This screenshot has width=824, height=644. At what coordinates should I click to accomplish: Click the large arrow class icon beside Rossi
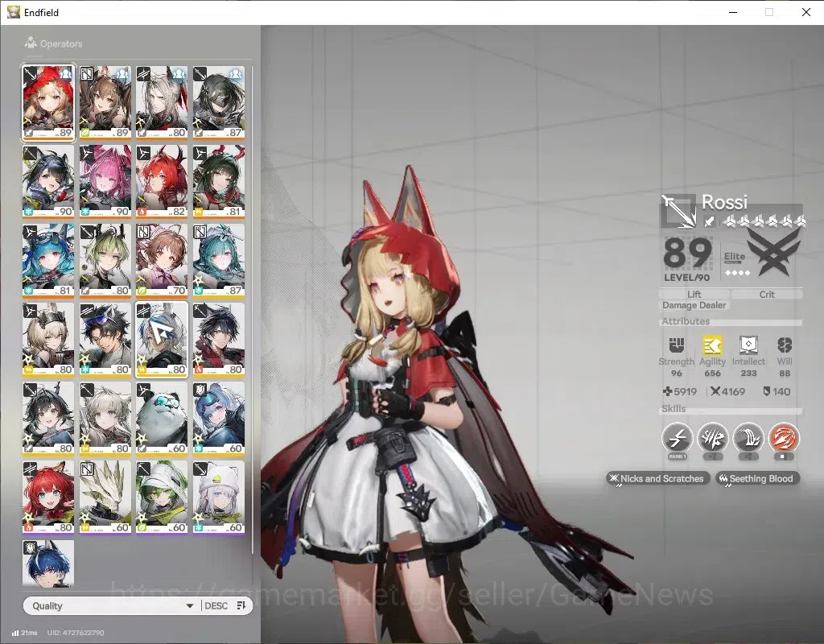point(678,211)
